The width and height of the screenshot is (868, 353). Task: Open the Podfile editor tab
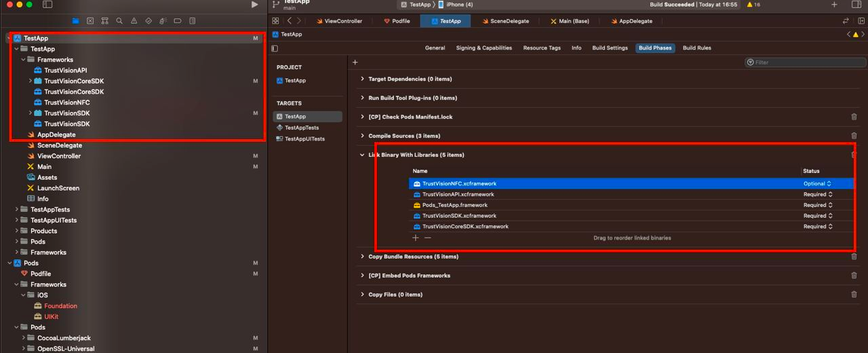397,21
